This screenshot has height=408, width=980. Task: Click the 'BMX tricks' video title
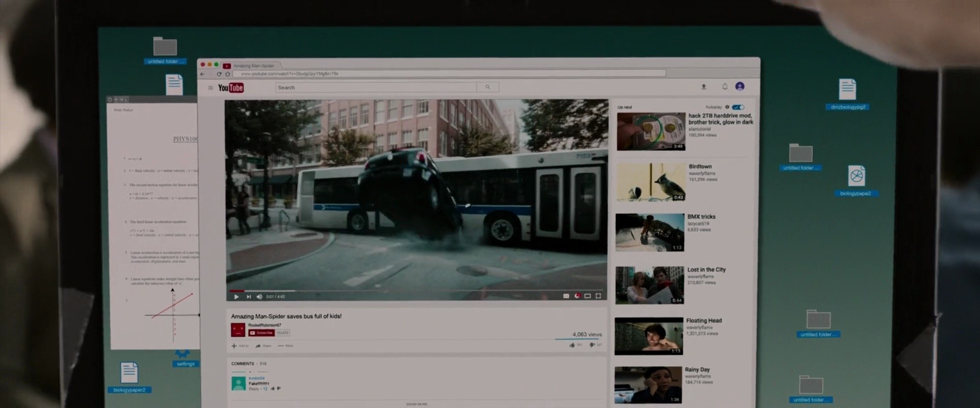pos(701,217)
